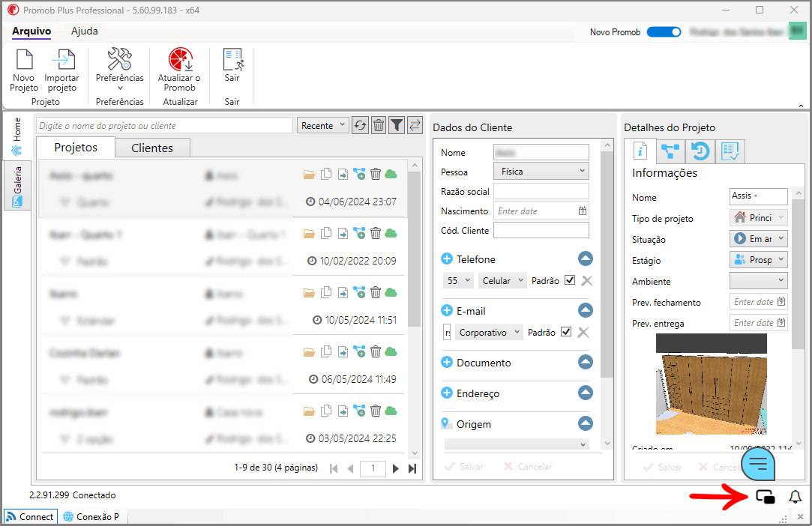Collapse the Endereço section

(x=585, y=393)
